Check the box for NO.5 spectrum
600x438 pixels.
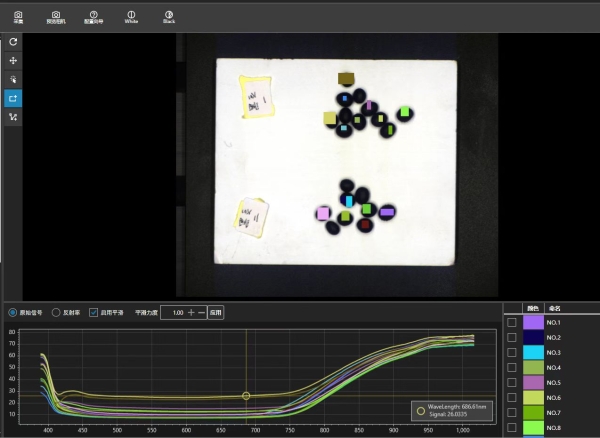click(x=512, y=383)
